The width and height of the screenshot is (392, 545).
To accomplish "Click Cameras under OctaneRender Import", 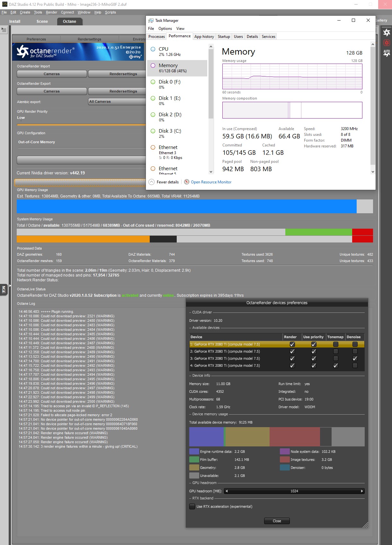I will coord(52,74).
